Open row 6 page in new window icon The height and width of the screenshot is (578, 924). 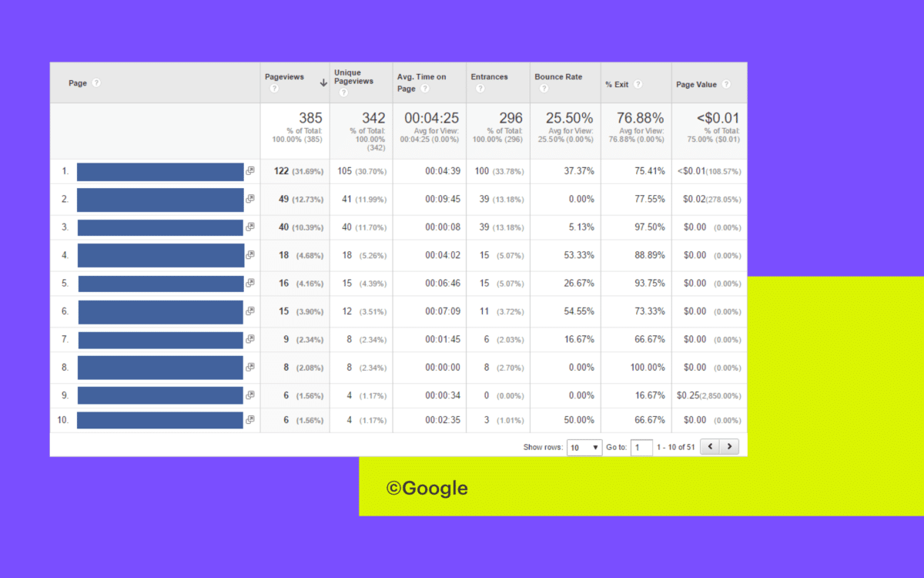(x=249, y=311)
